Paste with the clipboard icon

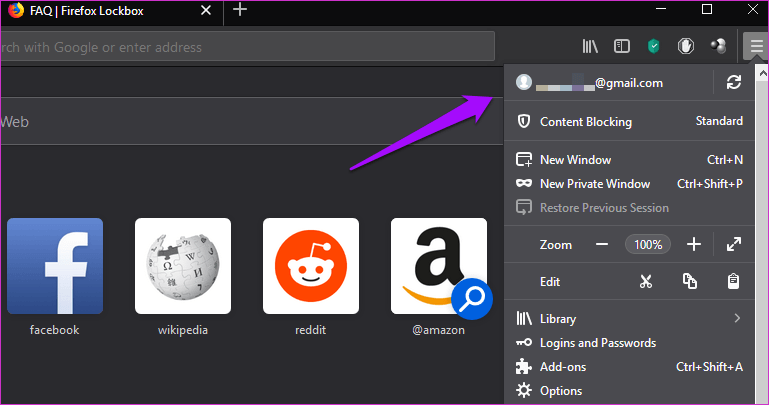tap(733, 281)
